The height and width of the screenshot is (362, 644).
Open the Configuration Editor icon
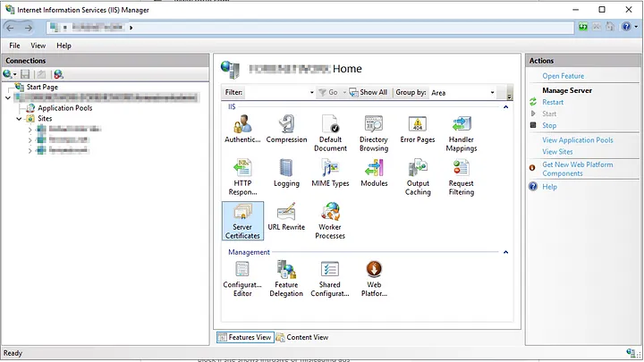coord(242,279)
